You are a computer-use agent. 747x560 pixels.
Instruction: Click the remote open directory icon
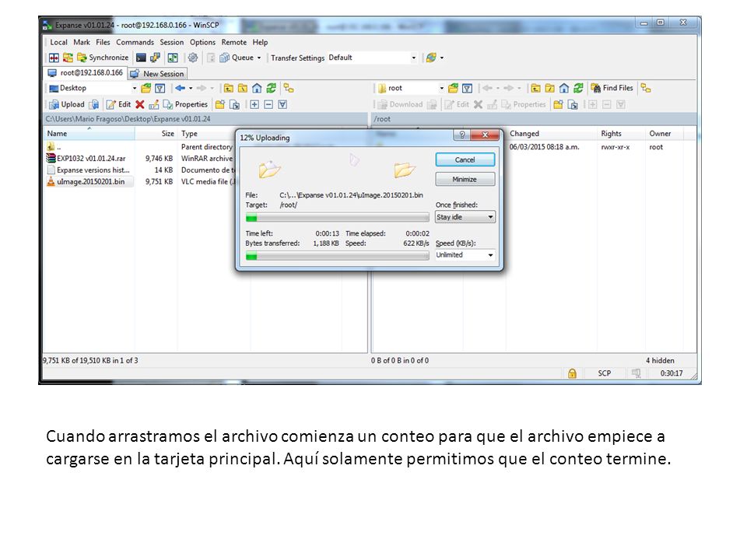coord(453,88)
